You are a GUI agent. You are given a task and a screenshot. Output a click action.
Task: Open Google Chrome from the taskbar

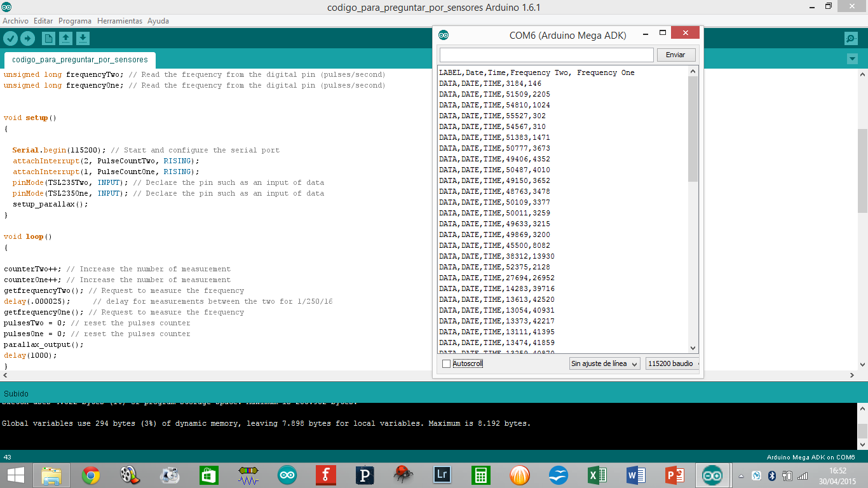pyautogui.click(x=91, y=475)
